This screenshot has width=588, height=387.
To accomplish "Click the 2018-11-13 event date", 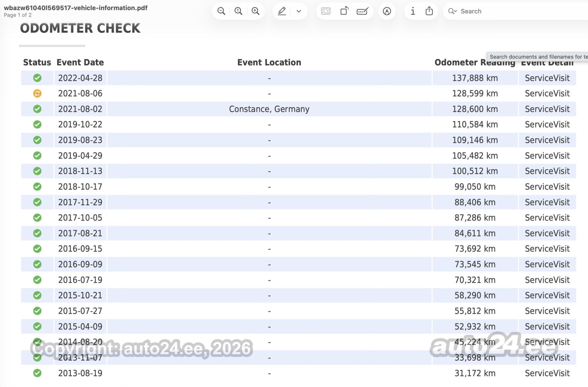I will click(x=80, y=171).
